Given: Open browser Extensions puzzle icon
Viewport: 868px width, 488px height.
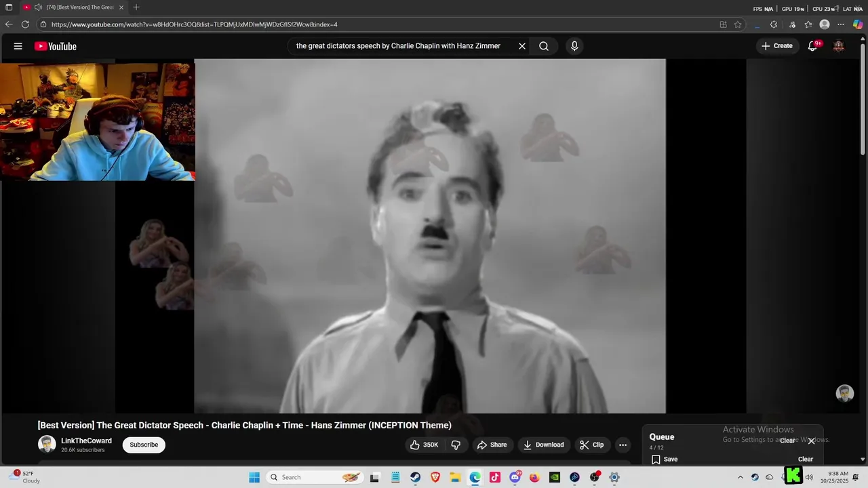Looking at the screenshot, I should coord(774,24).
